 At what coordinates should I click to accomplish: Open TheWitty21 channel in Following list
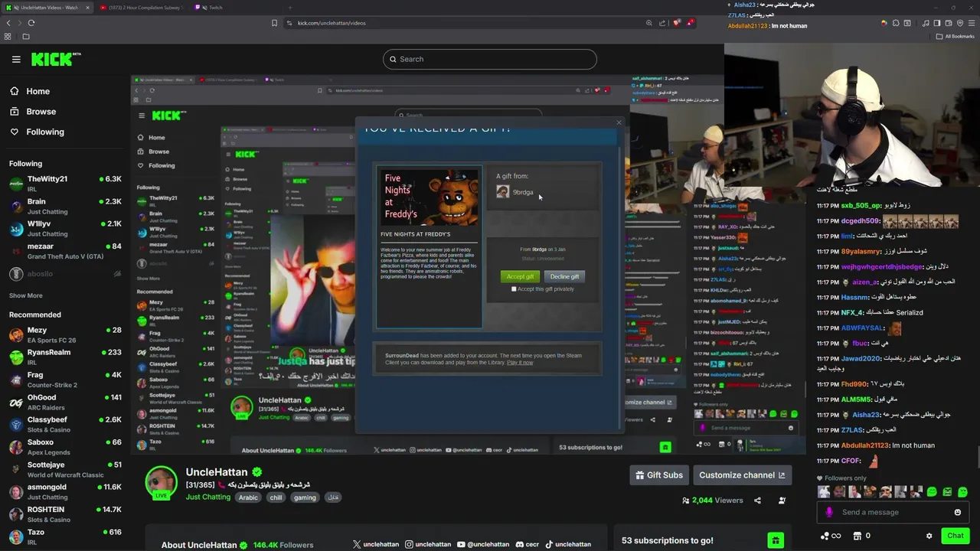tap(65, 184)
